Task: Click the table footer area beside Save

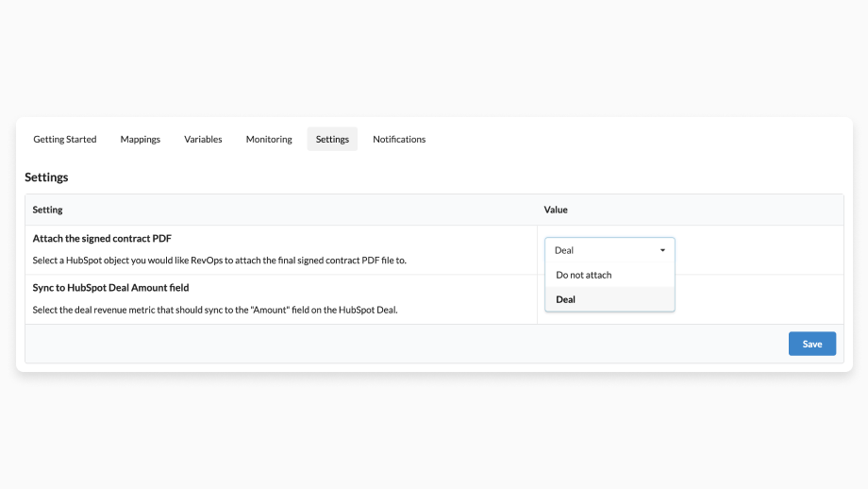Action: tap(406, 344)
